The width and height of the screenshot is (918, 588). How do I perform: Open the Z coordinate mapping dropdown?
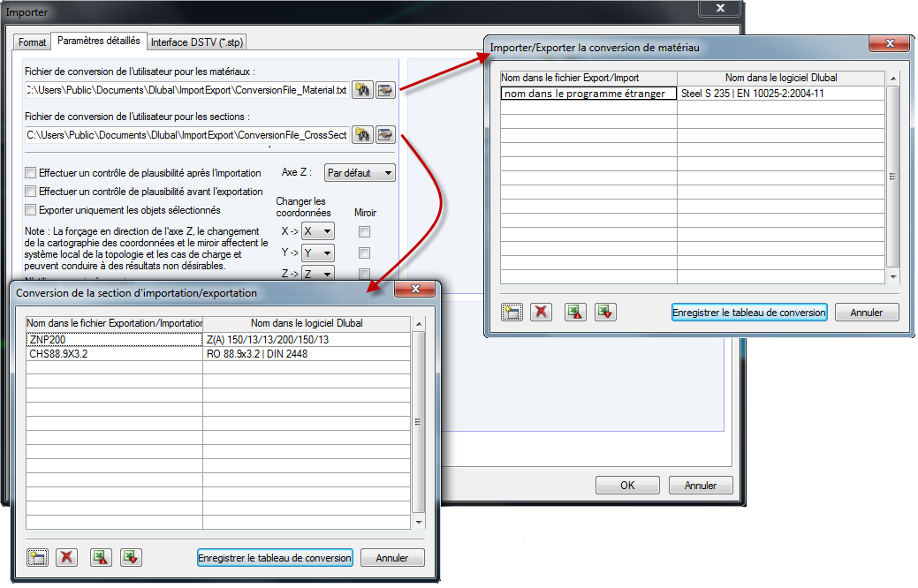click(318, 273)
